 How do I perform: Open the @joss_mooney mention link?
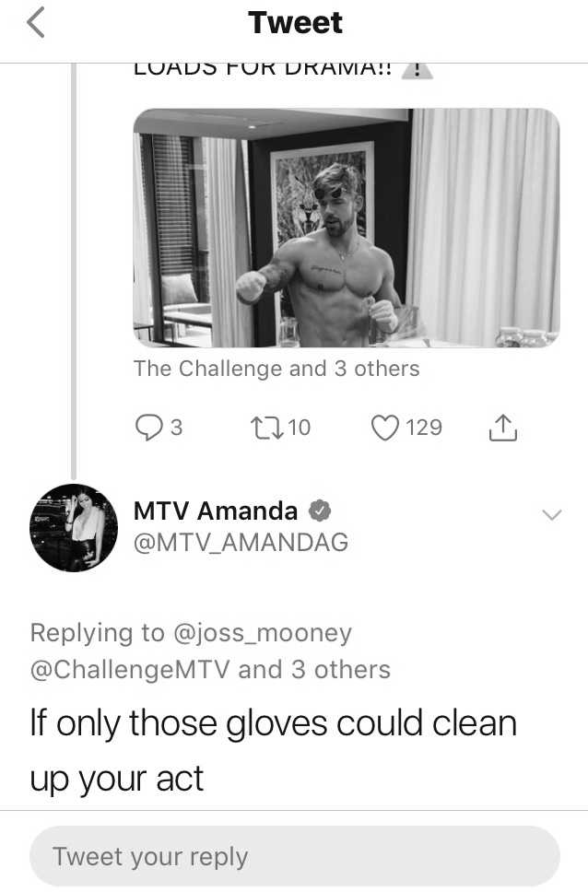(x=263, y=633)
